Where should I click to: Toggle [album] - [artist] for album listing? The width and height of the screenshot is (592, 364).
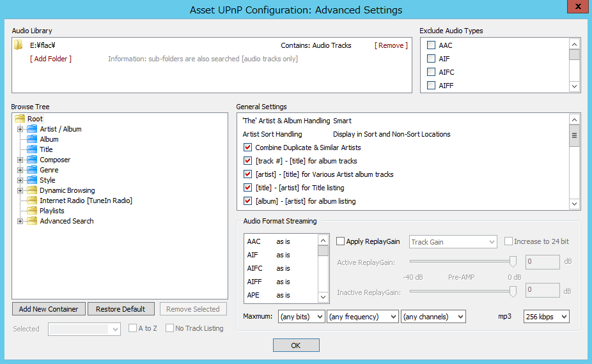(x=247, y=201)
